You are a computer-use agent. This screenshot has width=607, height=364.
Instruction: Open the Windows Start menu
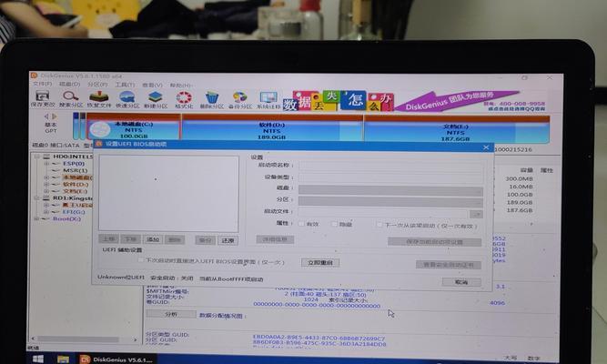[x=38, y=359]
